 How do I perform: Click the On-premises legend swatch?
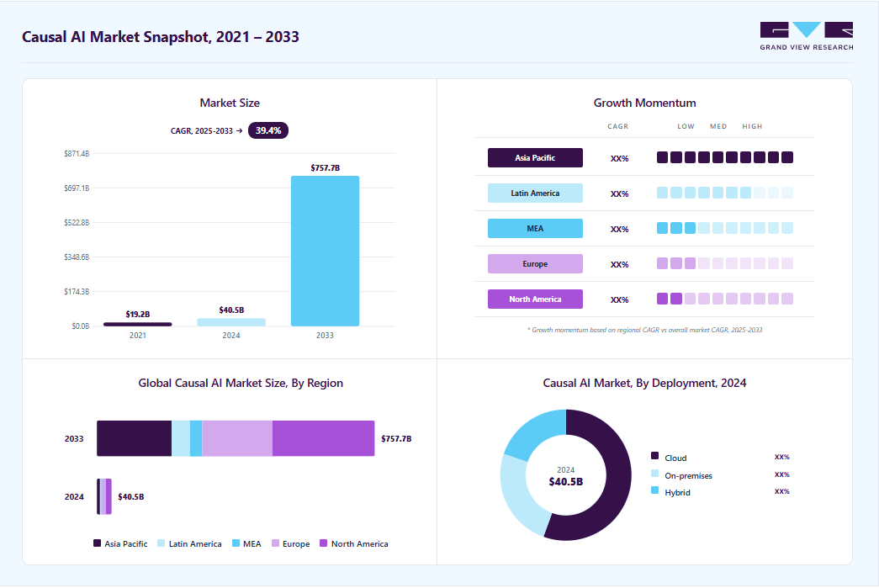[x=654, y=473]
